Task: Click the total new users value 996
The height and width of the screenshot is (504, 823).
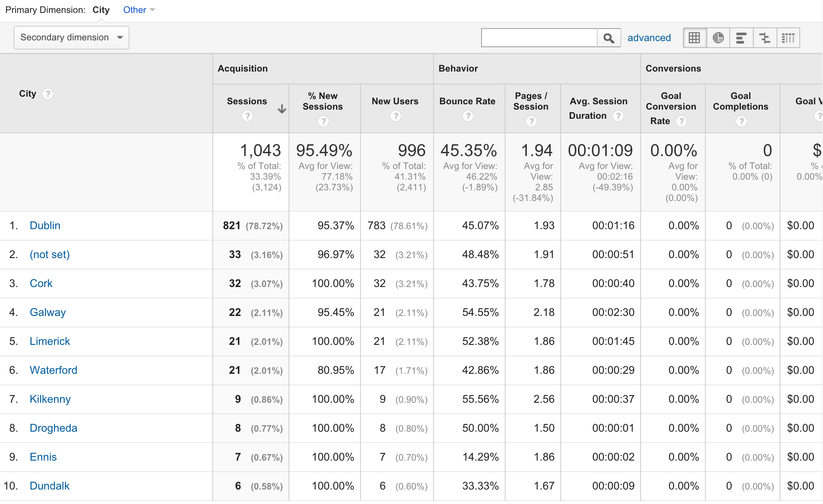Action: click(412, 150)
